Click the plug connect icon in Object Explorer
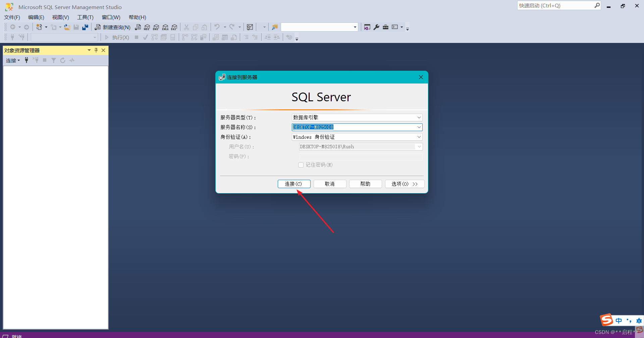 26,60
